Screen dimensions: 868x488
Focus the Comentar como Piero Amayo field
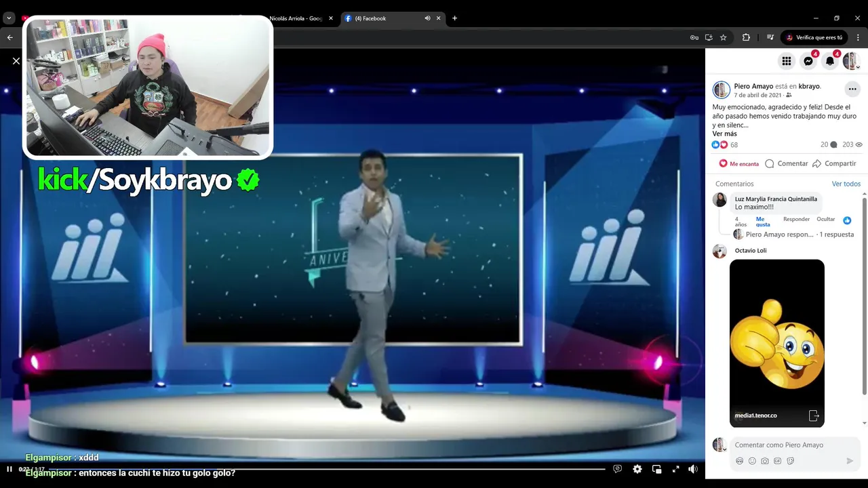780,445
